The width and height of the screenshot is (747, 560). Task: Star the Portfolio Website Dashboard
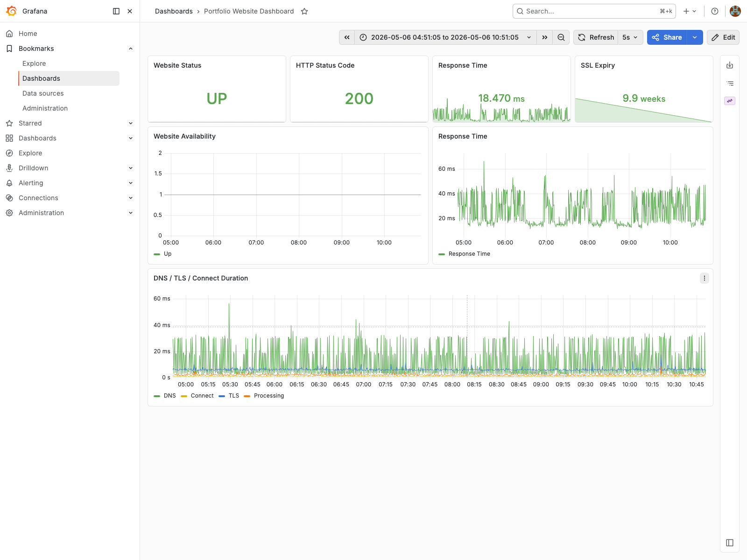click(x=304, y=11)
